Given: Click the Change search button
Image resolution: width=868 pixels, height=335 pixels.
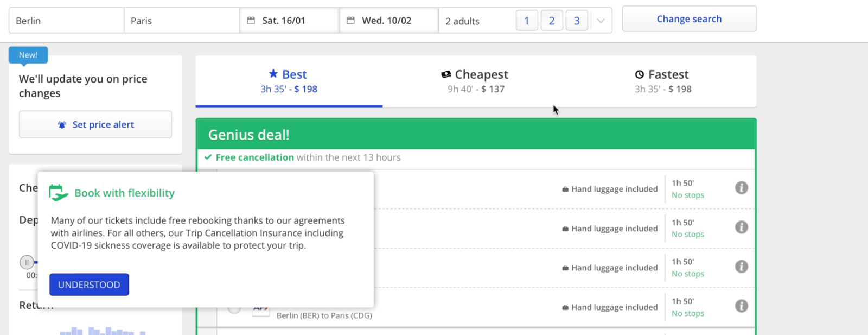Looking at the screenshot, I should [x=689, y=19].
